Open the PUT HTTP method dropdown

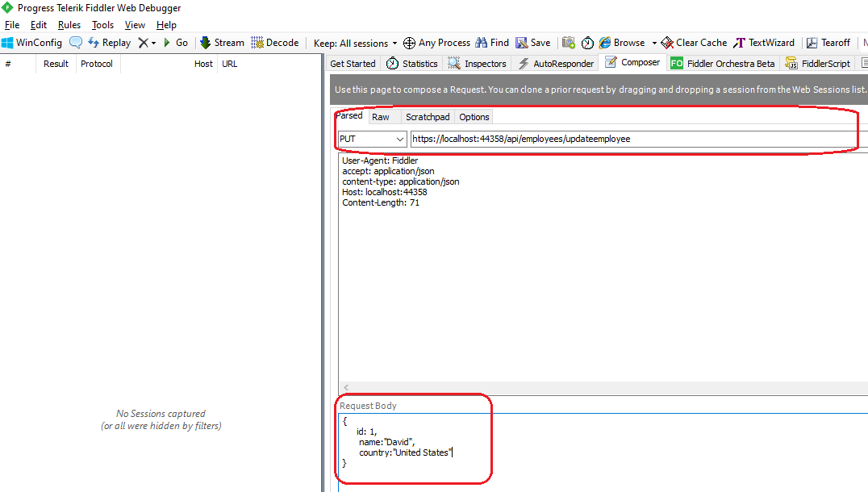pos(372,139)
